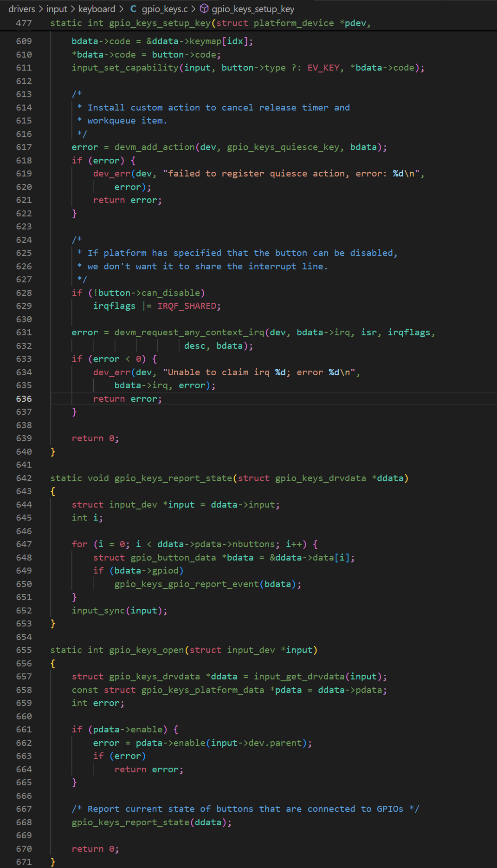
Task: Click the C file icon in breadcrumb
Action: [133, 9]
